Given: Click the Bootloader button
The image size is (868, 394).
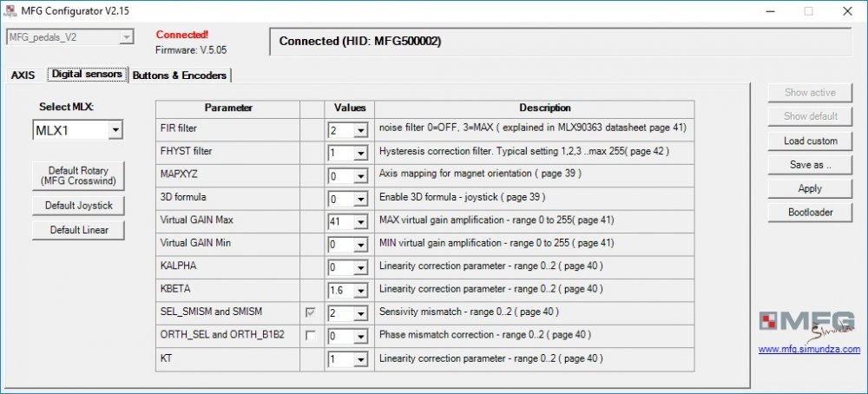Looking at the screenshot, I should [810, 213].
